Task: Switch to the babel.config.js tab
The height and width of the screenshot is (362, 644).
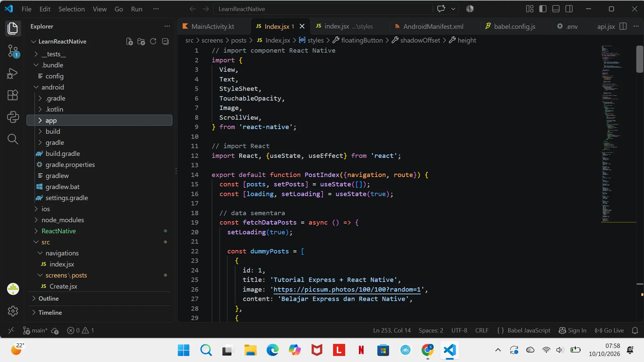Action: (x=514, y=26)
